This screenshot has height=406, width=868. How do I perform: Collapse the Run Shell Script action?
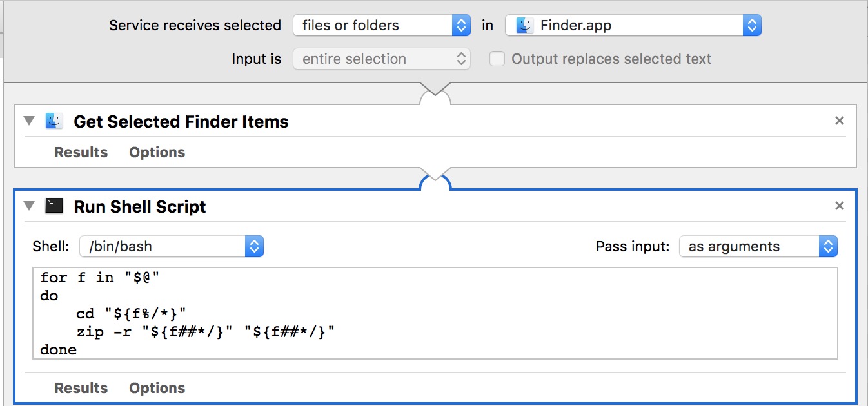[28, 206]
